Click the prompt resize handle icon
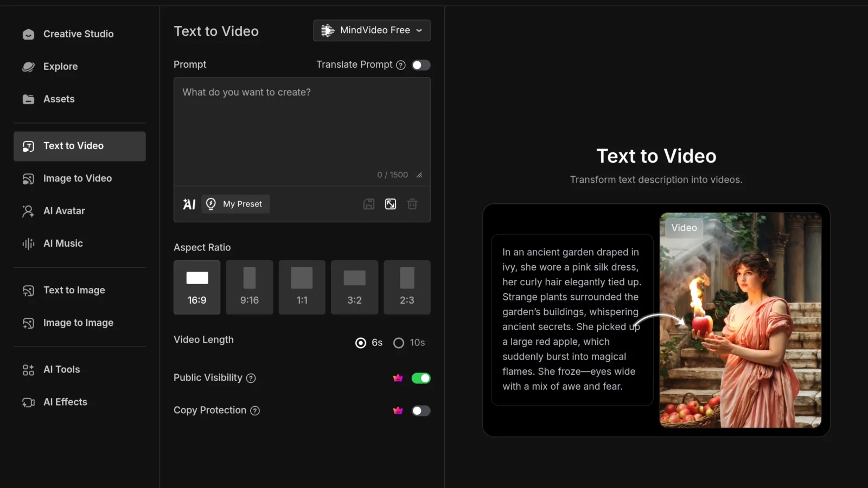Screen dimensions: 868x488 tap(419, 175)
